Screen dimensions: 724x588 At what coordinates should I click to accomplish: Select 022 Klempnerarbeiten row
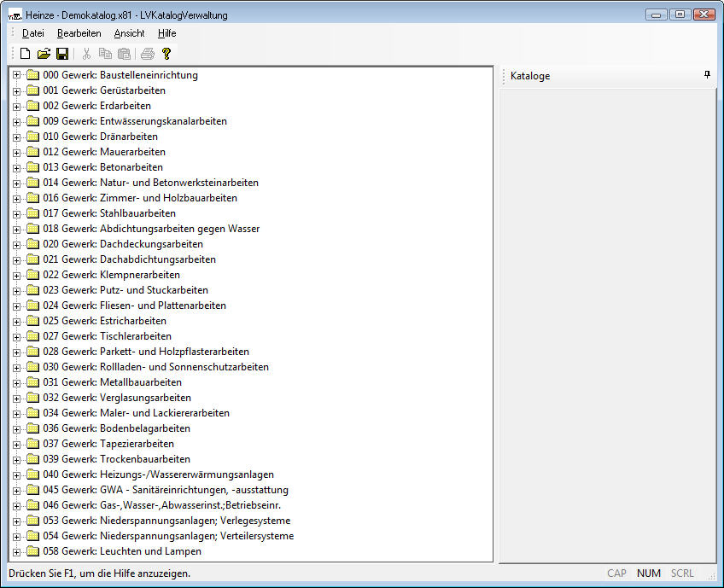(x=111, y=275)
